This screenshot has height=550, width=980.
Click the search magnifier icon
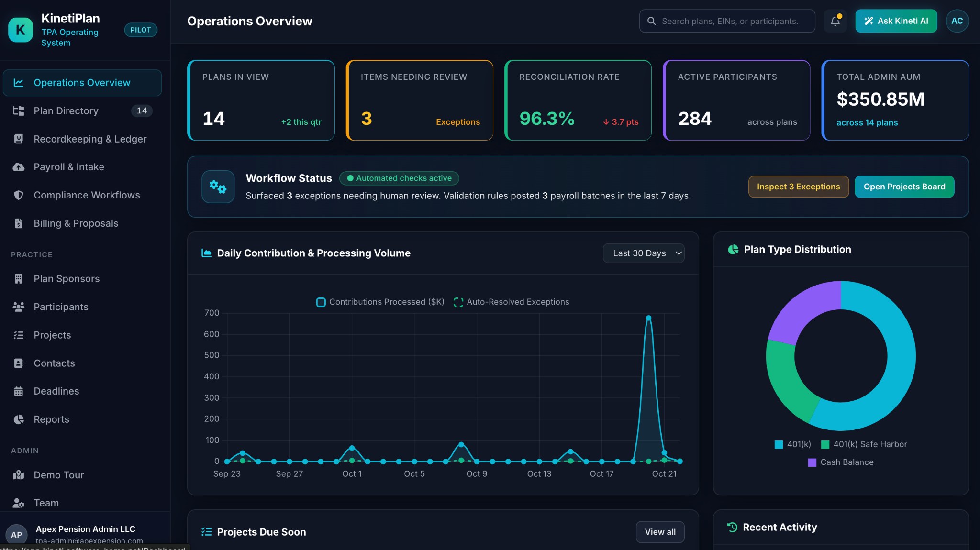pyautogui.click(x=651, y=21)
